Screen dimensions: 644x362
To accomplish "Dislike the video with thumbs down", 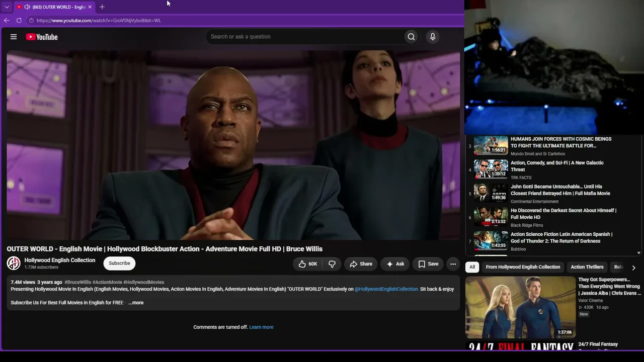I will 332,264.
